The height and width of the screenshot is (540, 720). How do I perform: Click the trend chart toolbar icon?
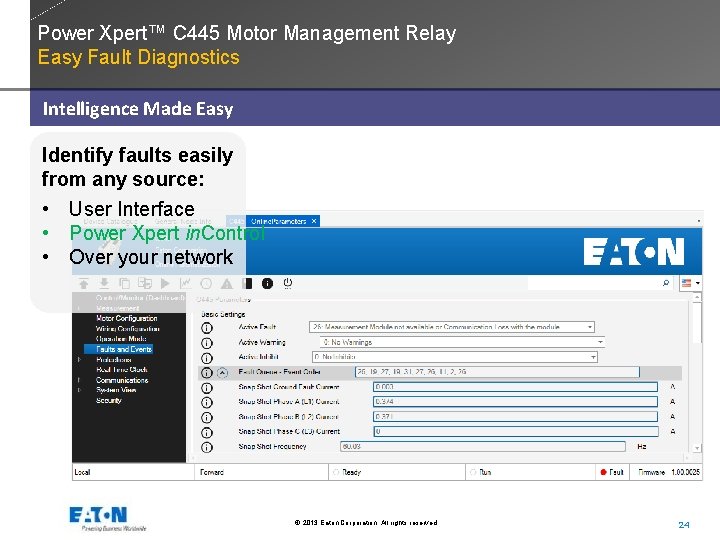[186, 283]
